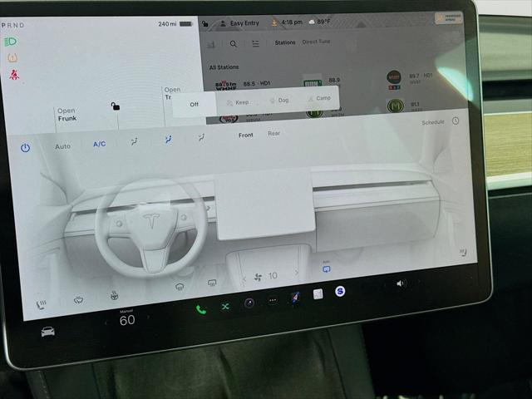Search radio stations with magnifier icon
Image resolution: width=532 pixels, height=399 pixels.
coord(234,44)
